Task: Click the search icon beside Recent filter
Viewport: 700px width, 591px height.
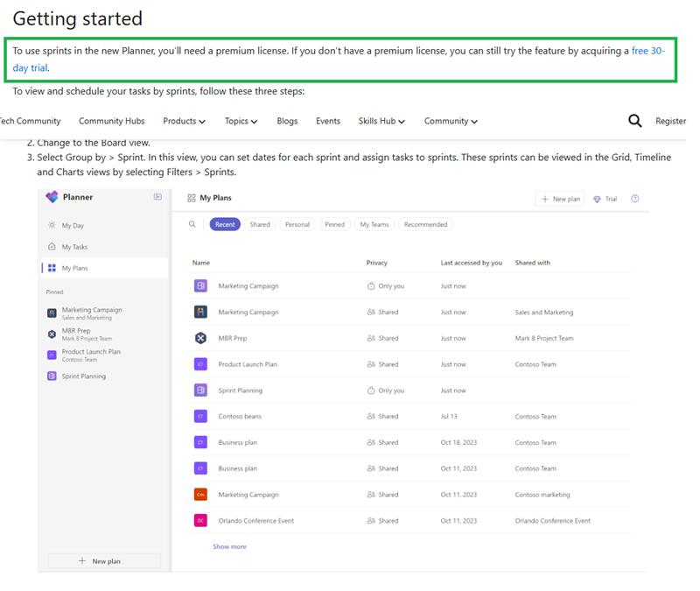Action: [192, 224]
